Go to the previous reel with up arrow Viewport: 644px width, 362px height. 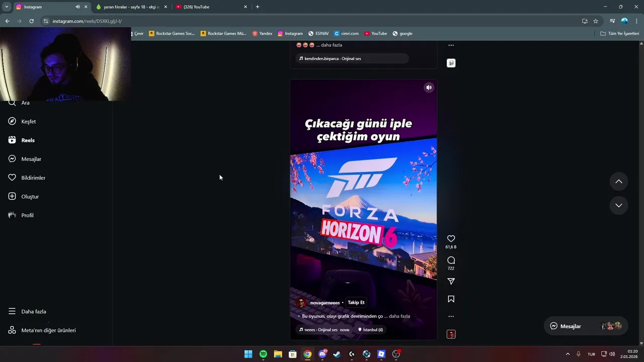tap(619, 182)
